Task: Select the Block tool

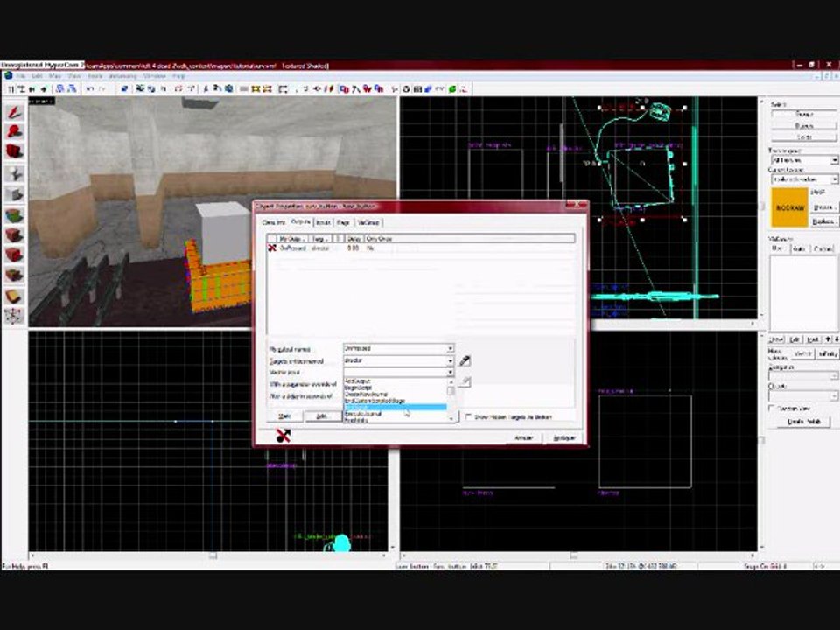Action: 15,194
